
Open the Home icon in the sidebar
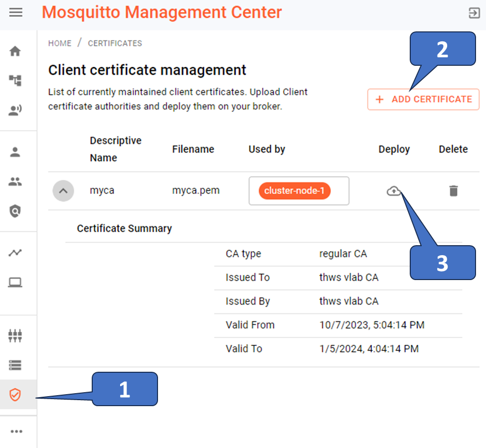pyautogui.click(x=15, y=51)
